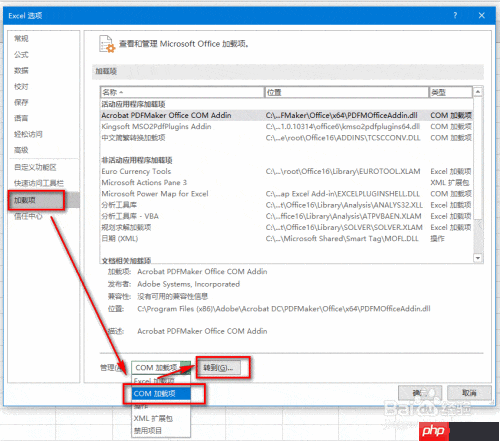Select the 分析工具库 - VBA row
The width and height of the screenshot is (500, 441).
tap(286, 216)
